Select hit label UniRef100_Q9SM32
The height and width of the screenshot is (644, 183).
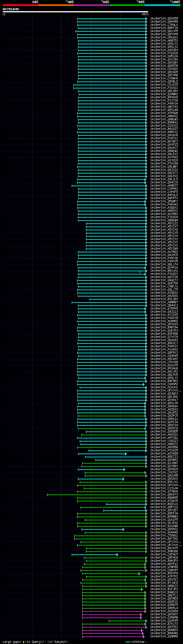pyautogui.click(x=164, y=529)
